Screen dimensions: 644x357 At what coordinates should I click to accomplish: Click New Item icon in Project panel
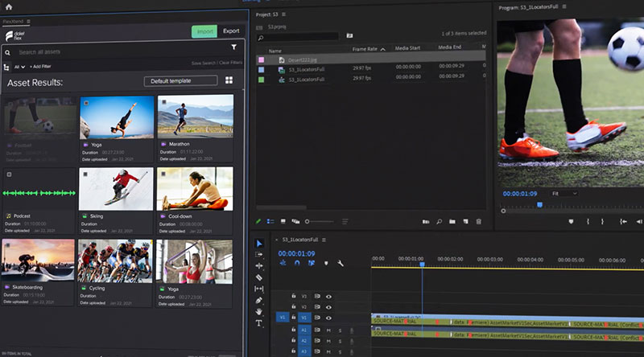(465, 222)
